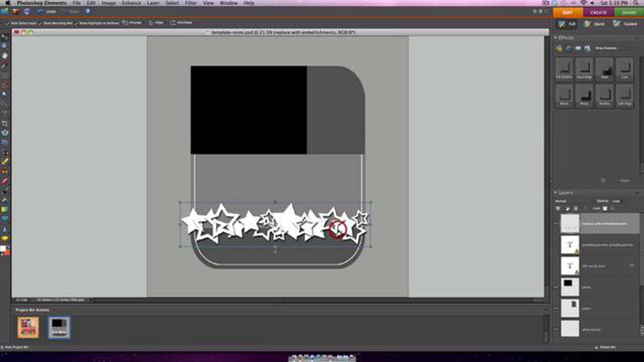Select the Eyedropper tool
Viewport: 644px width, 362px height.
pos(5,65)
